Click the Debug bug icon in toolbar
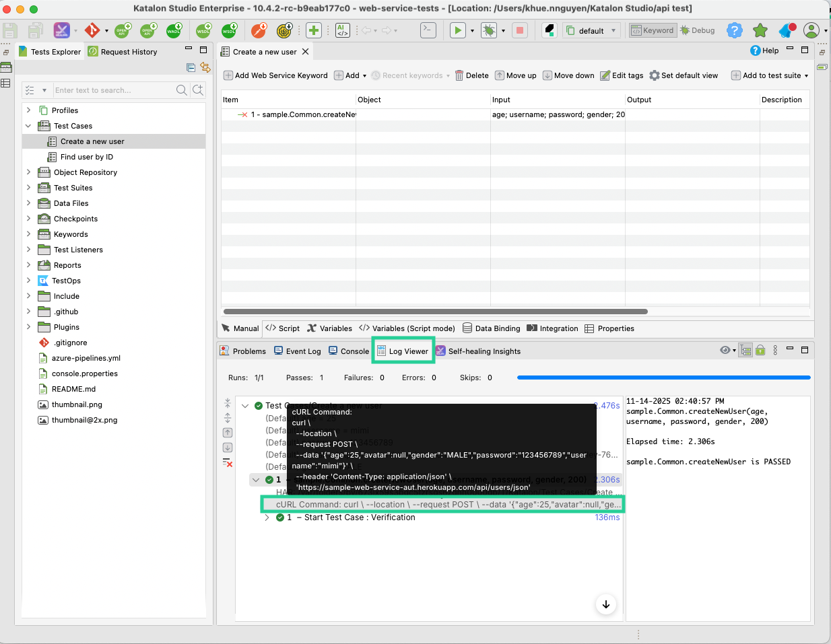The width and height of the screenshot is (831, 644). pyautogui.click(x=489, y=30)
